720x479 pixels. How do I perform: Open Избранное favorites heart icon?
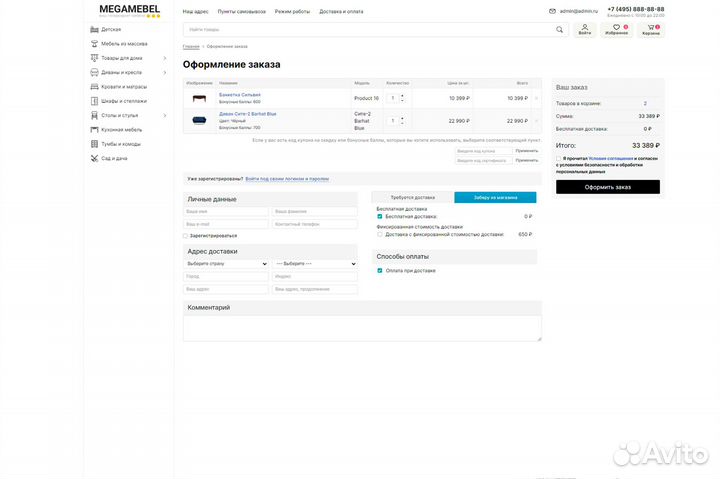click(x=617, y=27)
